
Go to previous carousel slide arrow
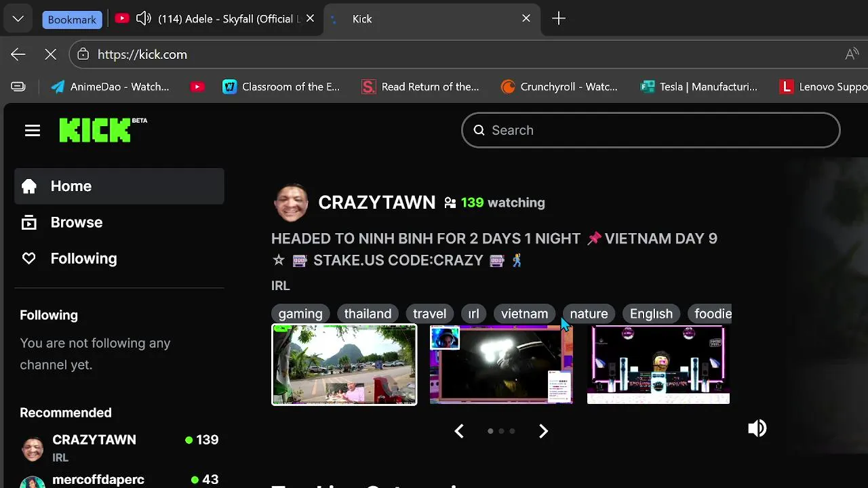pyautogui.click(x=459, y=431)
